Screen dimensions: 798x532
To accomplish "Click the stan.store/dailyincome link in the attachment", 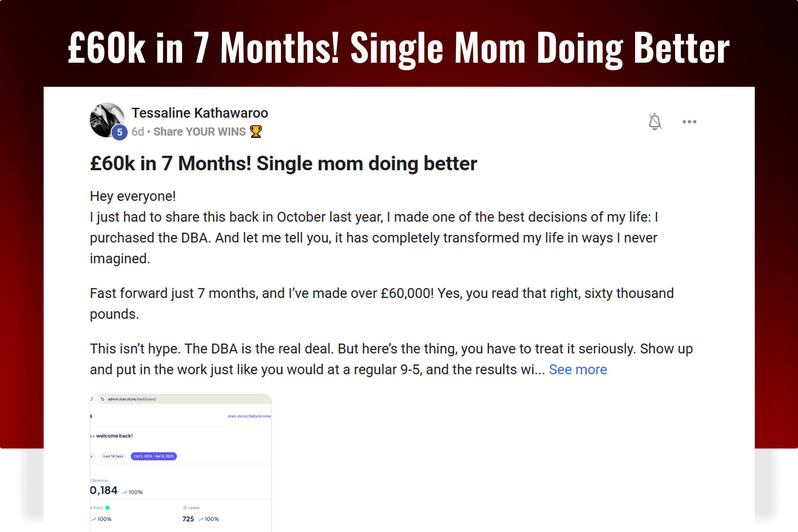I will 249,416.
